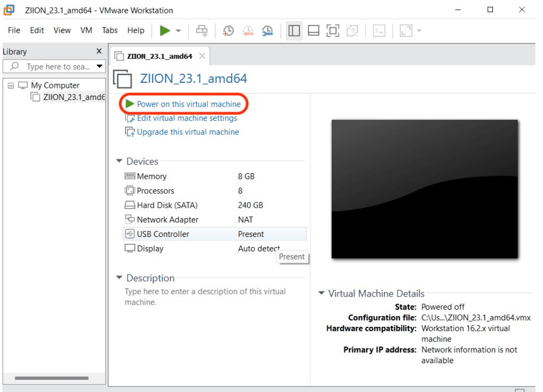This screenshot has width=543, height=392.
Task: Collapse the Devices section
Action: click(119, 161)
